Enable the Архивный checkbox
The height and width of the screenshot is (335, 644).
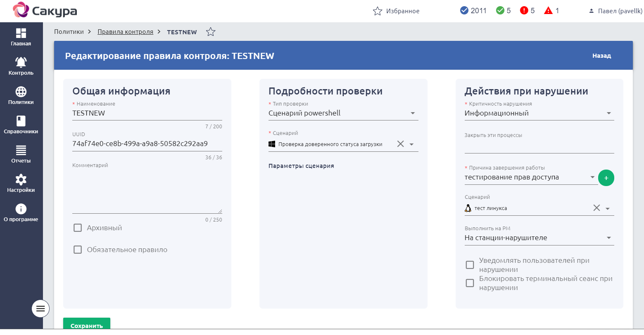click(78, 228)
